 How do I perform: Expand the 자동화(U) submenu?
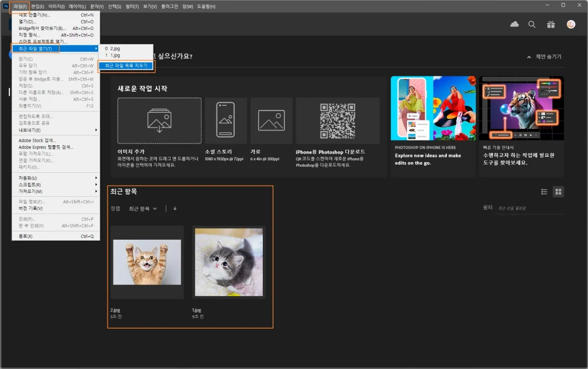tap(55, 178)
